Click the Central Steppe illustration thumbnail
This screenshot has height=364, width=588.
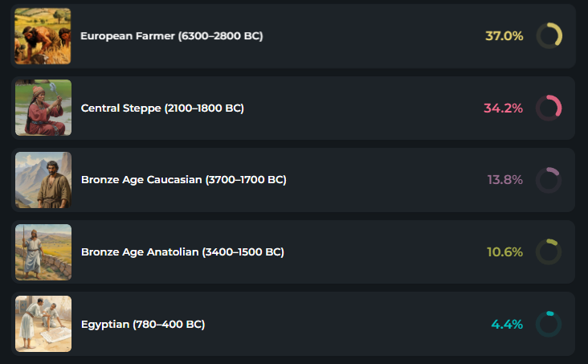click(43, 108)
